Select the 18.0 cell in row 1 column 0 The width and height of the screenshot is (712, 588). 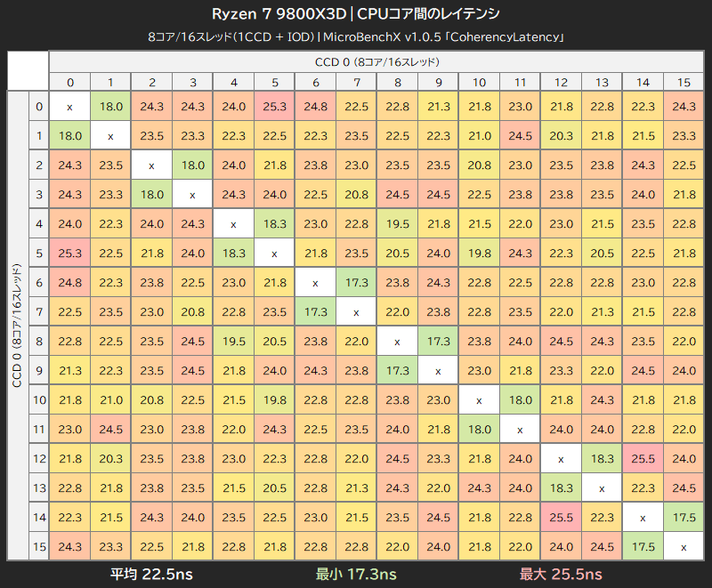coord(70,136)
